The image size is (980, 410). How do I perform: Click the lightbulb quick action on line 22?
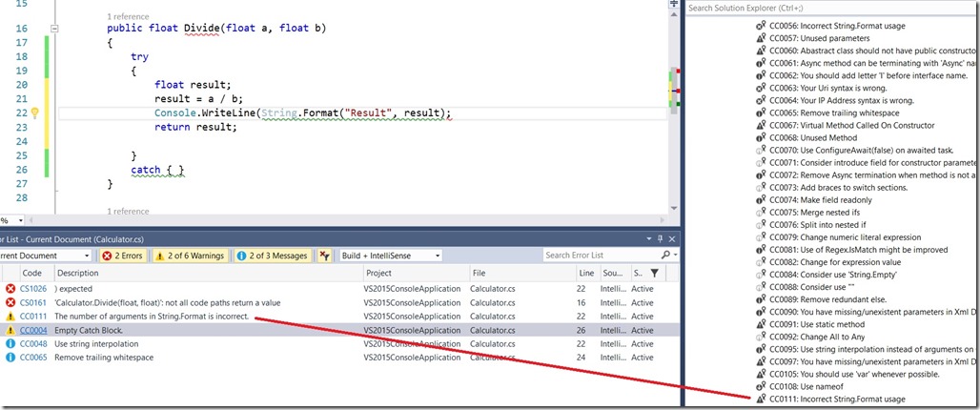35,113
